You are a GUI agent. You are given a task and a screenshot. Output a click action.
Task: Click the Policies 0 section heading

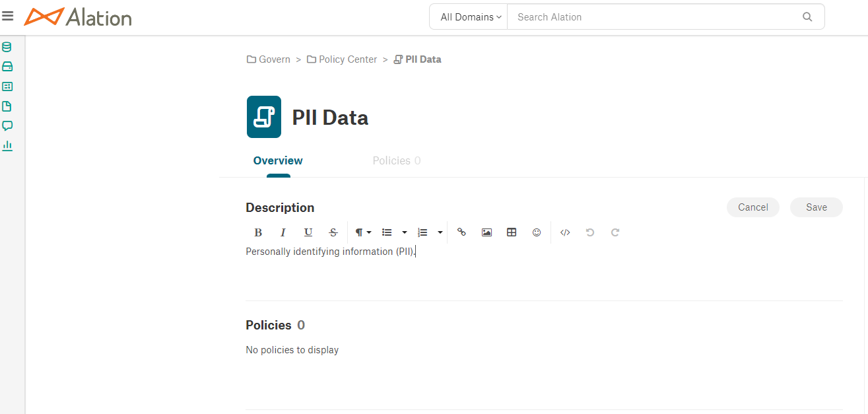275,325
